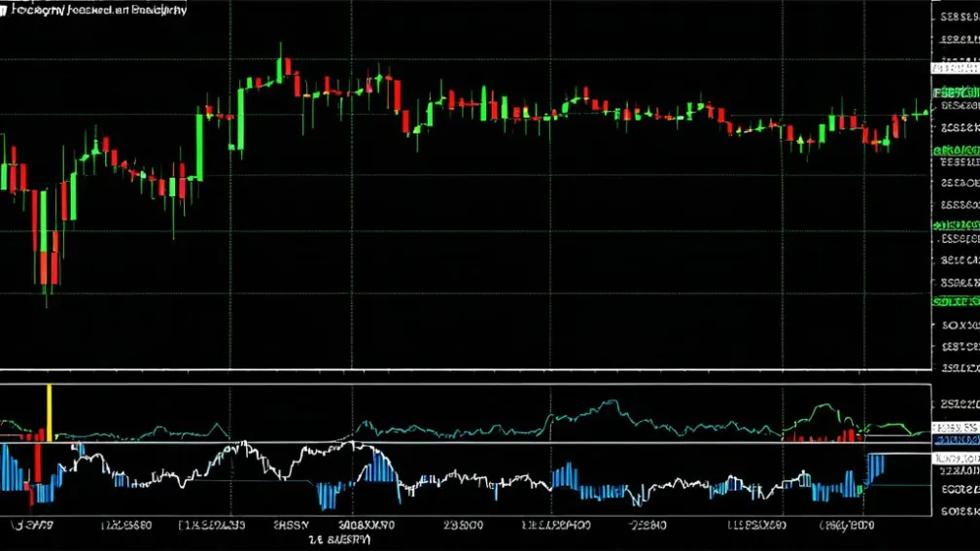Viewport: 980px width, 551px height.
Task: Click the white value label on upper indicator axis
Action: pos(956,428)
